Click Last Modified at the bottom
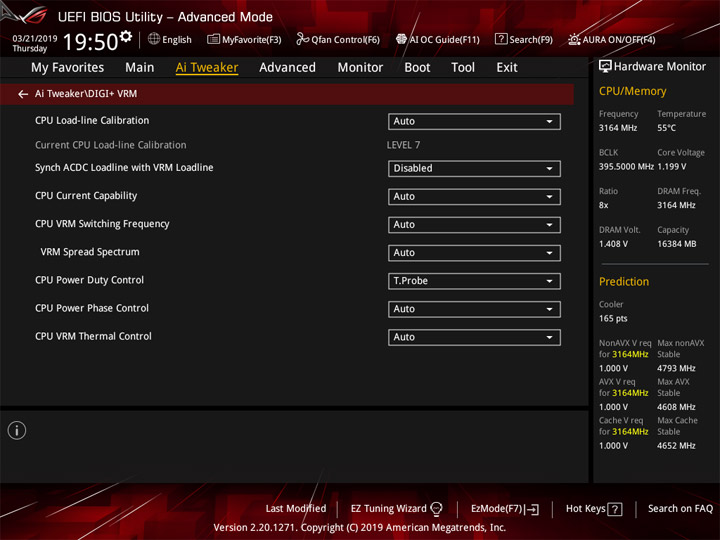 point(296,509)
